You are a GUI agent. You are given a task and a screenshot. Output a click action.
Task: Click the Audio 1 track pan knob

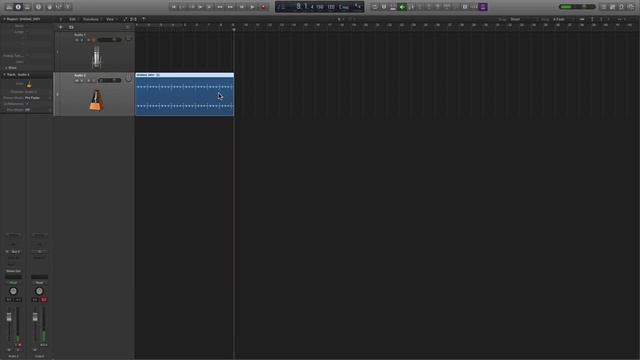click(x=129, y=38)
